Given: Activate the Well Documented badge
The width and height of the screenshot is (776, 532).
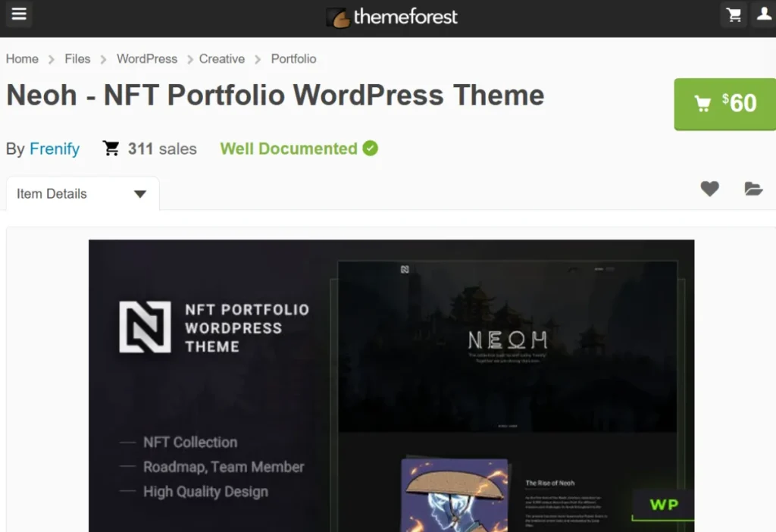Looking at the screenshot, I should tap(286, 149).
